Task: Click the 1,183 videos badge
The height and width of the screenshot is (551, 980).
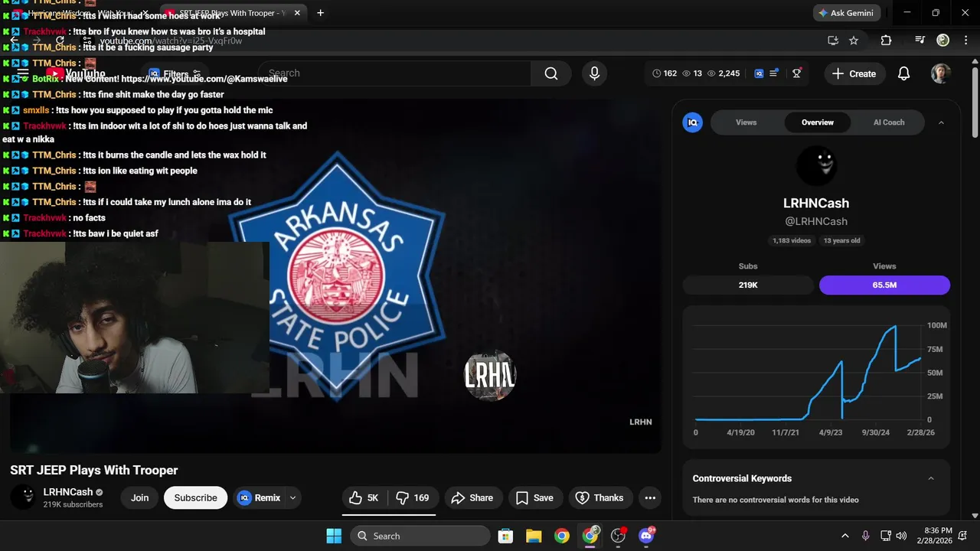Action: click(x=792, y=240)
